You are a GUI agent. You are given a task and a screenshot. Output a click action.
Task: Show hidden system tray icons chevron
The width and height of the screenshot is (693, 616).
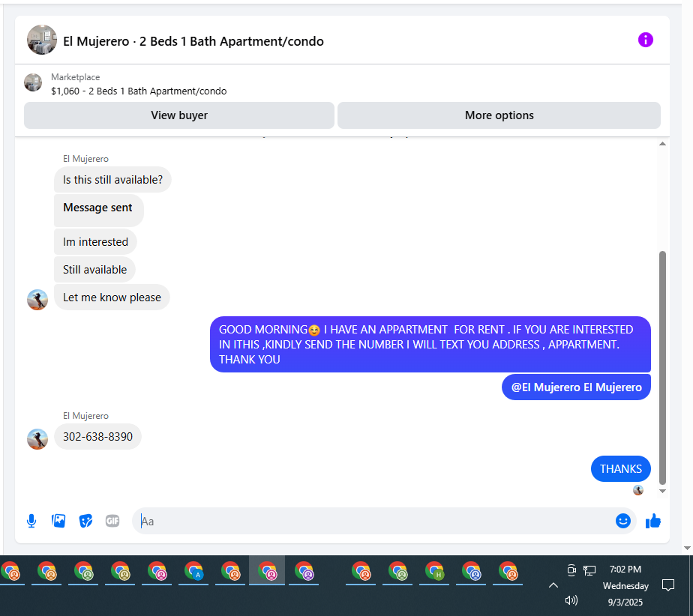point(553,585)
